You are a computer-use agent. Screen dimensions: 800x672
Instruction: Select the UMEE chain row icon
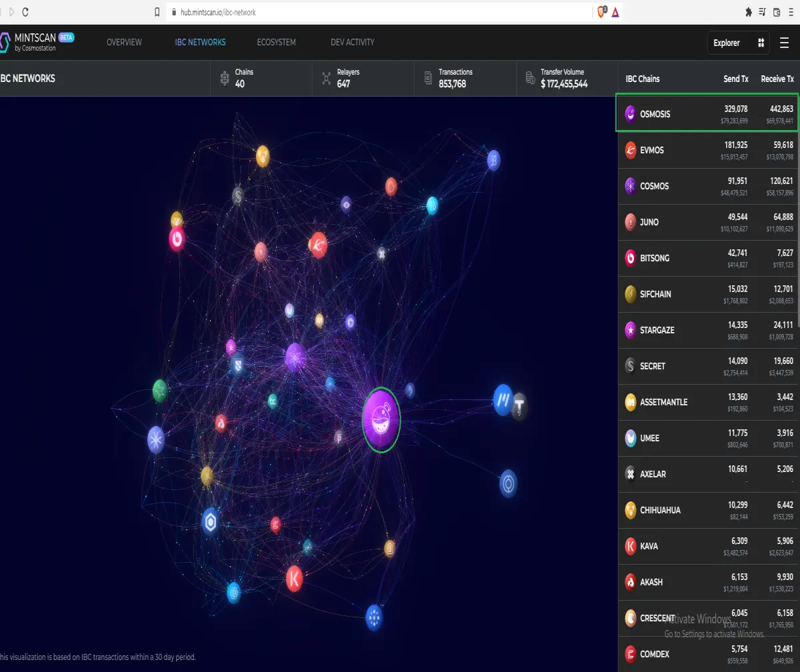coord(630,438)
